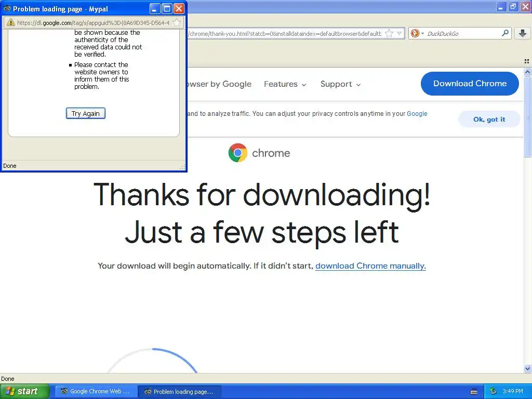Click 'Browser by Google' header text
The height and width of the screenshot is (399, 532).
pos(220,84)
